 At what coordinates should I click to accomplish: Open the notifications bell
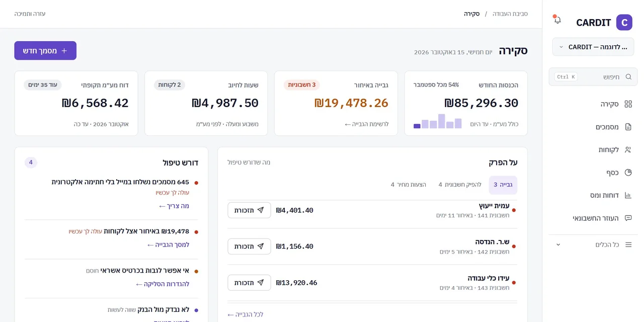pos(557,20)
